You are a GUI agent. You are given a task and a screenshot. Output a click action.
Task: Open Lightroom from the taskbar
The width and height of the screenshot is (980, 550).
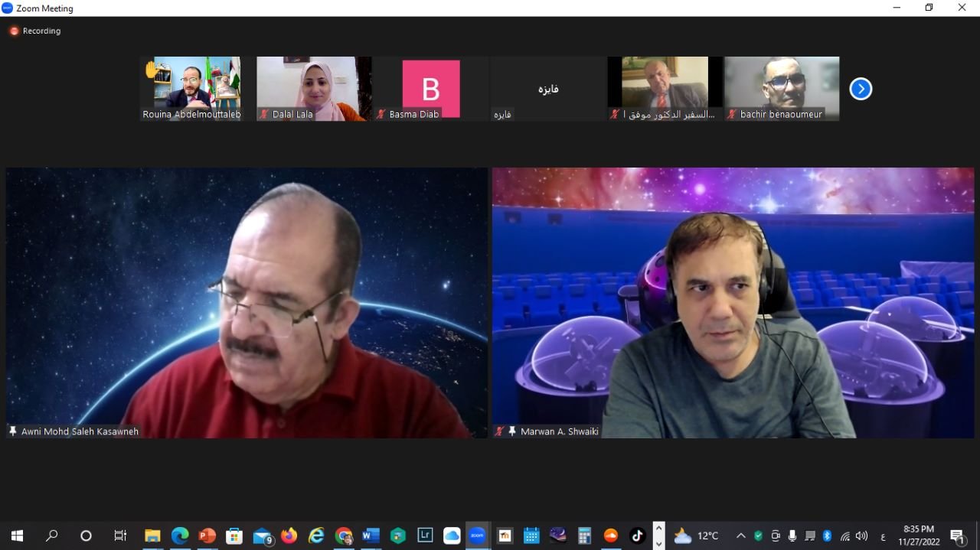(x=425, y=535)
